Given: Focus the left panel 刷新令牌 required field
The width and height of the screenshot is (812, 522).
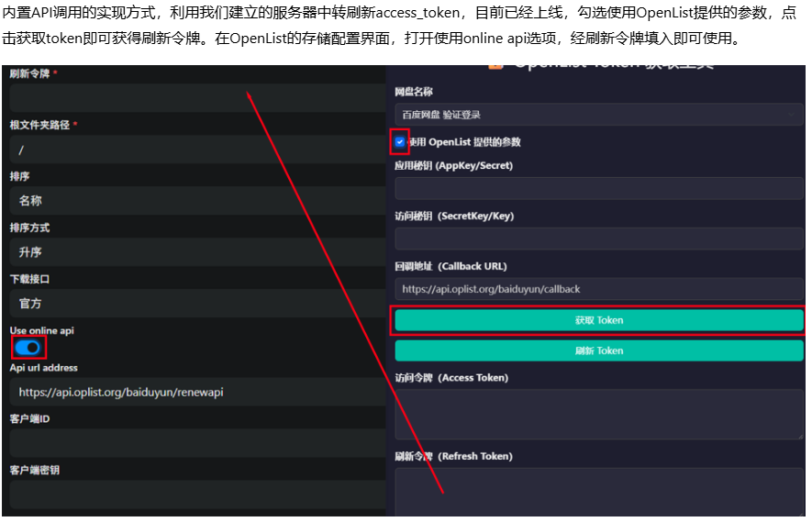Looking at the screenshot, I should pyautogui.click(x=196, y=98).
